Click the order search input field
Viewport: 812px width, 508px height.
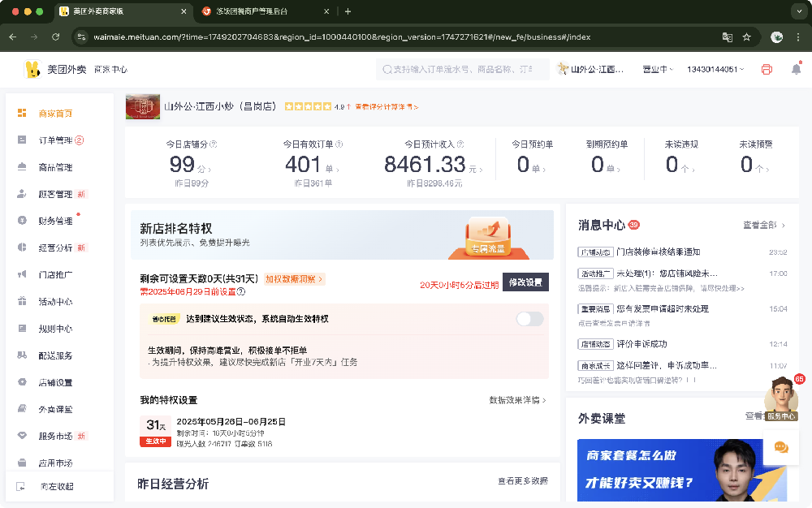(x=463, y=70)
